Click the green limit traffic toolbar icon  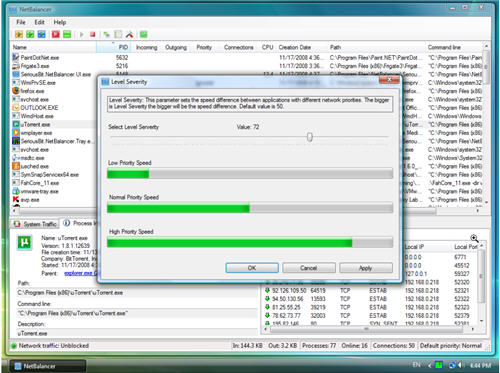67,34
